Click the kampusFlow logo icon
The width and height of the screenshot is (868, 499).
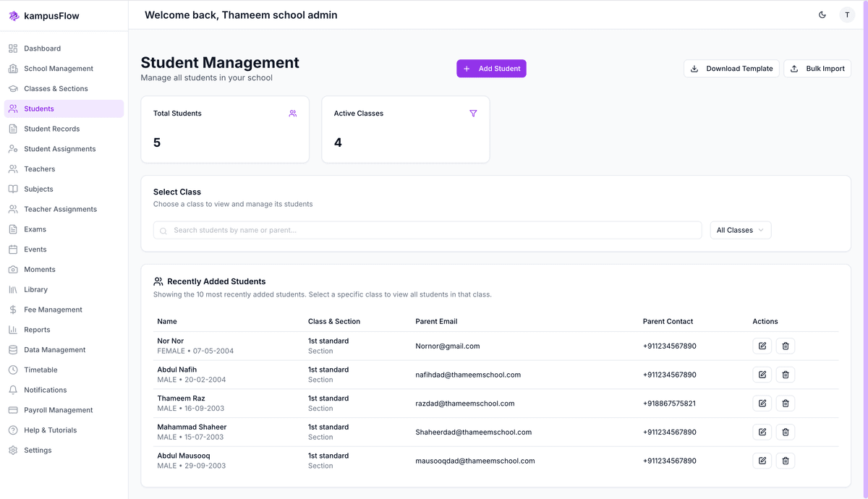pyautogui.click(x=13, y=15)
